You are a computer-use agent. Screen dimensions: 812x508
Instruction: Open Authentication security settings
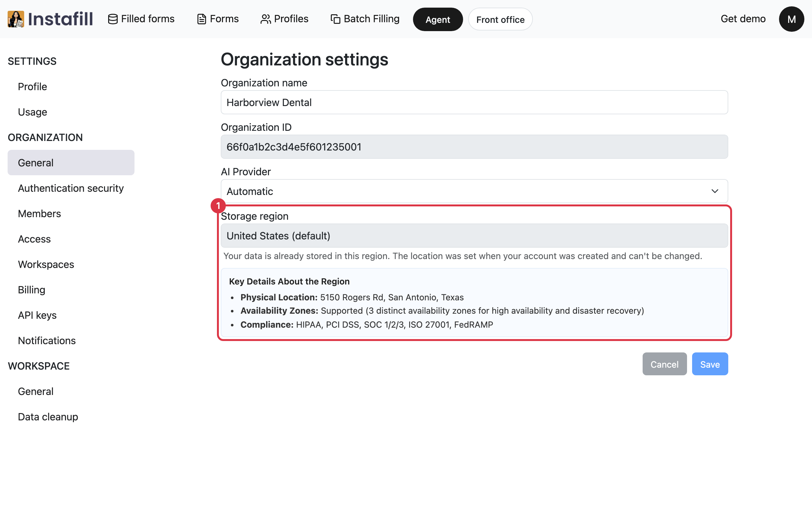pos(71,188)
